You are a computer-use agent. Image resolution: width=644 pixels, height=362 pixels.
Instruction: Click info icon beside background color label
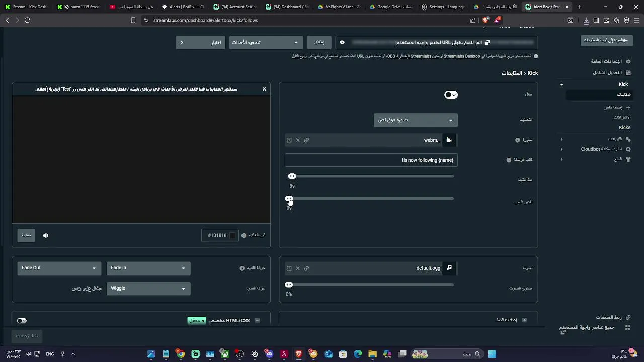244,235
